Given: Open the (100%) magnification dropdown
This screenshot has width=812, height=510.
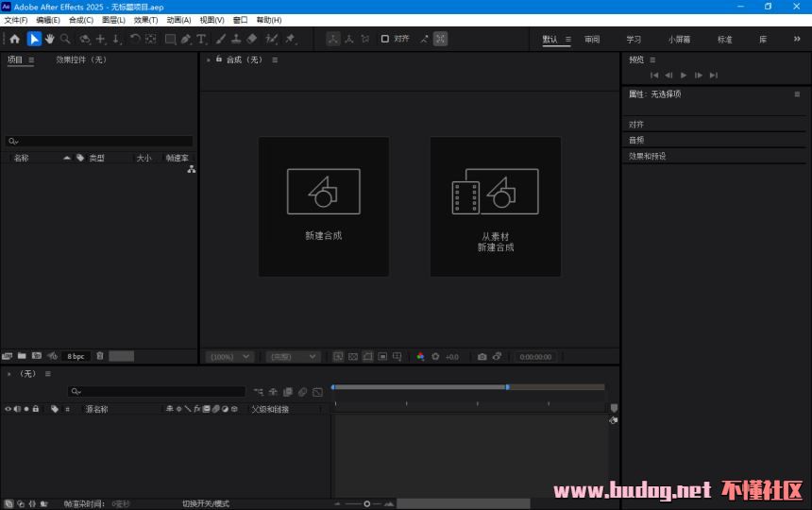Looking at the screenshot, I should [x=229, y=357].
